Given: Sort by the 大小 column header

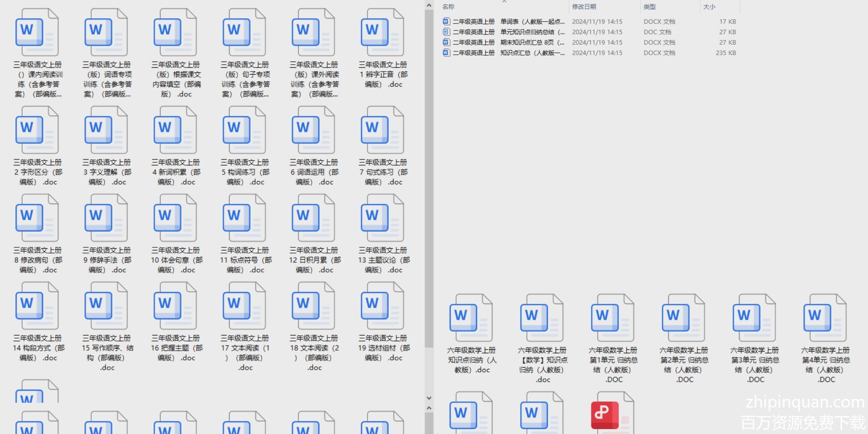Looking at the screenshot, I should [709, 7].
